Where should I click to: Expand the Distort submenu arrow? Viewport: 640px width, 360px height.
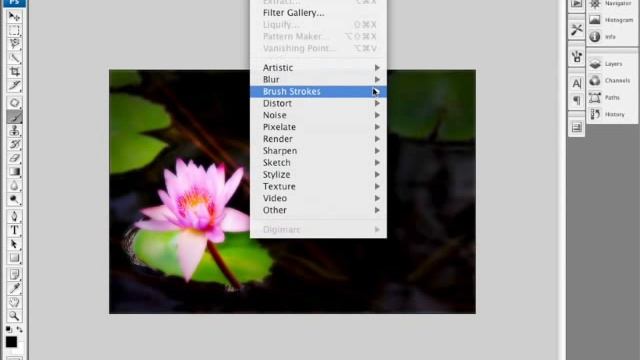tap(377, 103)
